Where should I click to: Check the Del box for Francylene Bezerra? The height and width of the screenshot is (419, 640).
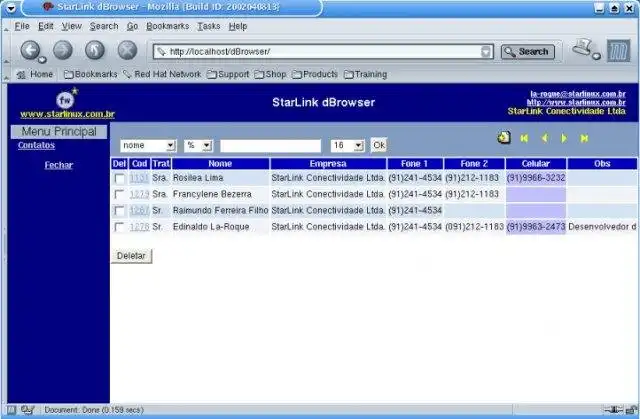click(x=120, y=195)
